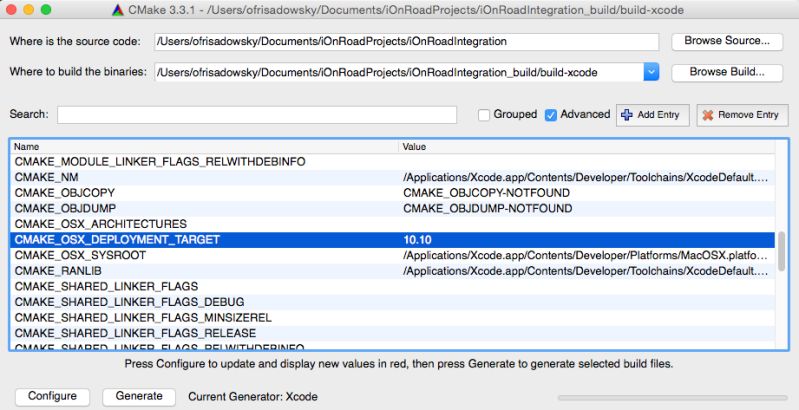The image size is (799, 410).
Task: Click the CMAKE_OSX_SYSROOT path value cell
Action: coord(587,255)
